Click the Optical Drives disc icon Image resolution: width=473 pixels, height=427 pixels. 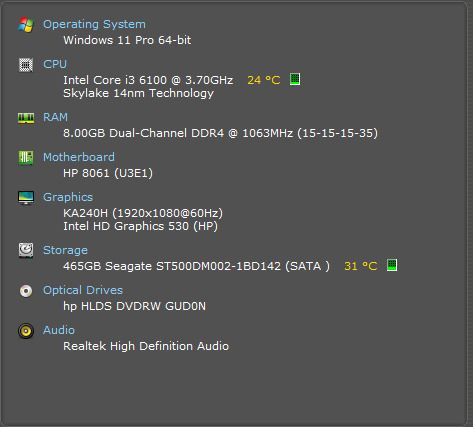click(x=26, y=291)
